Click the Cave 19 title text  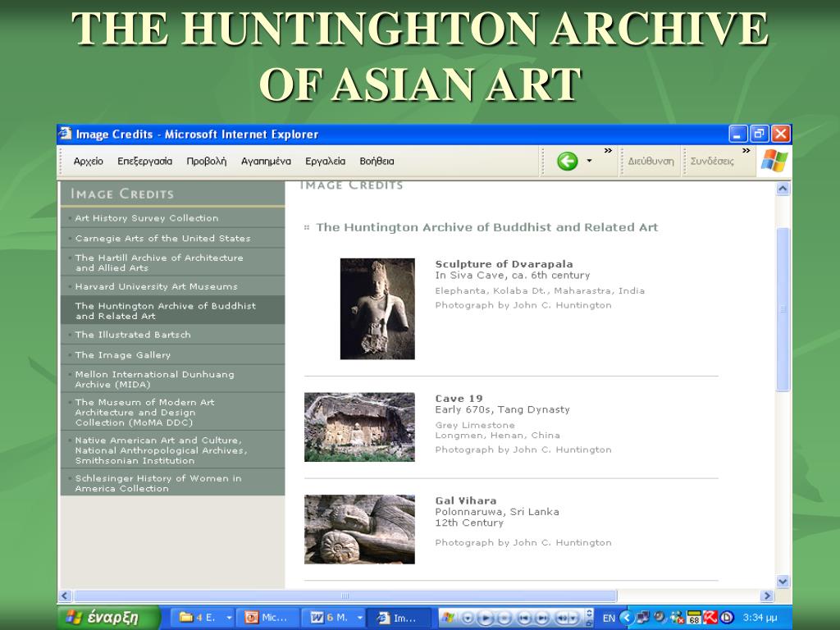click(x=459, y=399)
